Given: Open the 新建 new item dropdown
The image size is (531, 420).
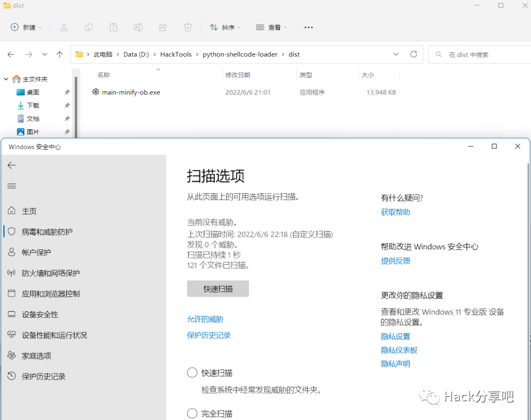Looking at the screenshot, I should pos(27,27).
